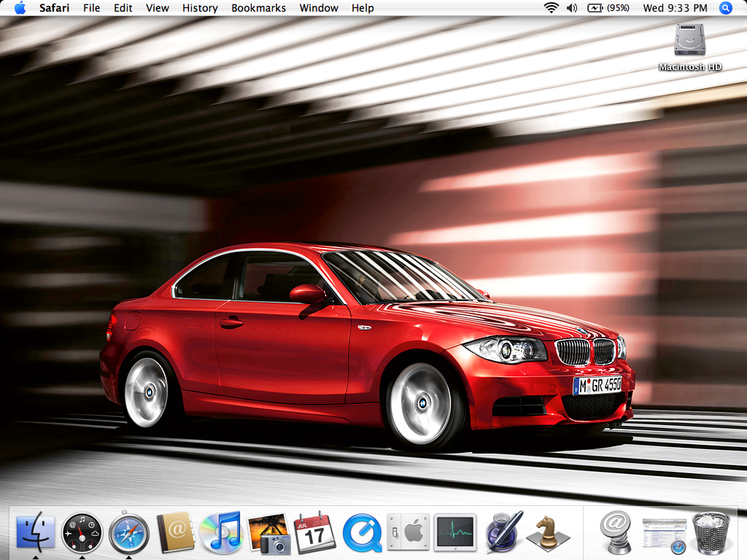
Task: Open System Preferences in the Dock
Action: point(409,532)
